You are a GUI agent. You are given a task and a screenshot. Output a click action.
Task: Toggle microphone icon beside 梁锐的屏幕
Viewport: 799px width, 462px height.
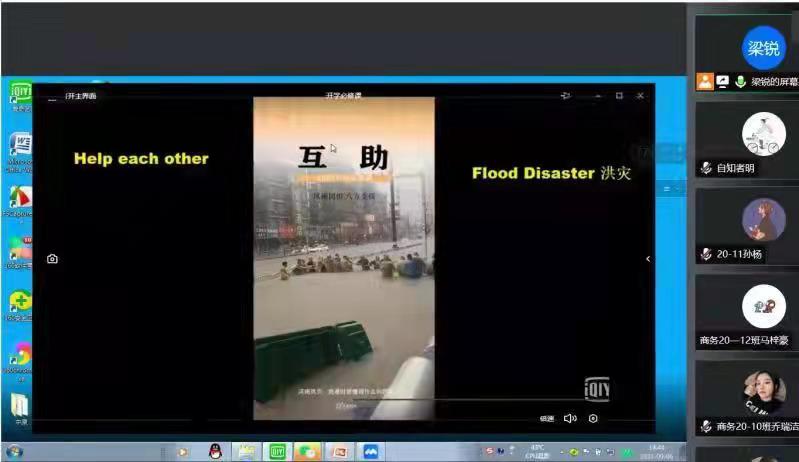tap(740, 82)
